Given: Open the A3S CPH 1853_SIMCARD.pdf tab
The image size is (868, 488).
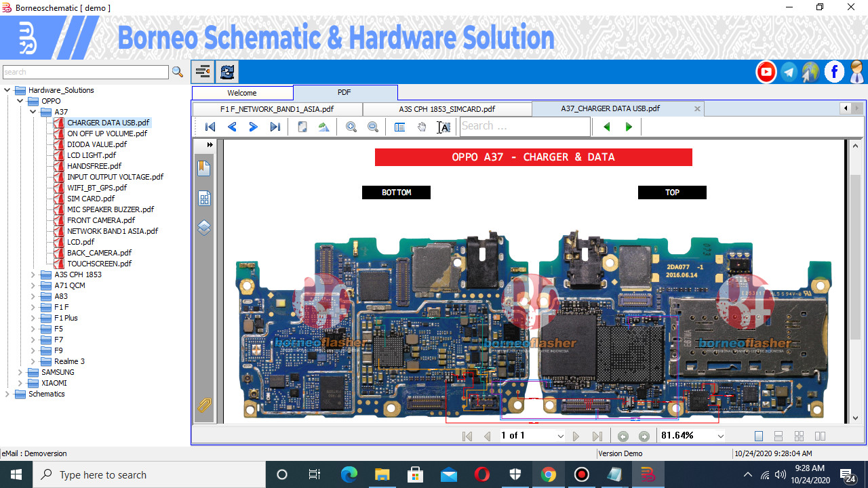Looking at the screenshot, I should [x=446, y=108].
